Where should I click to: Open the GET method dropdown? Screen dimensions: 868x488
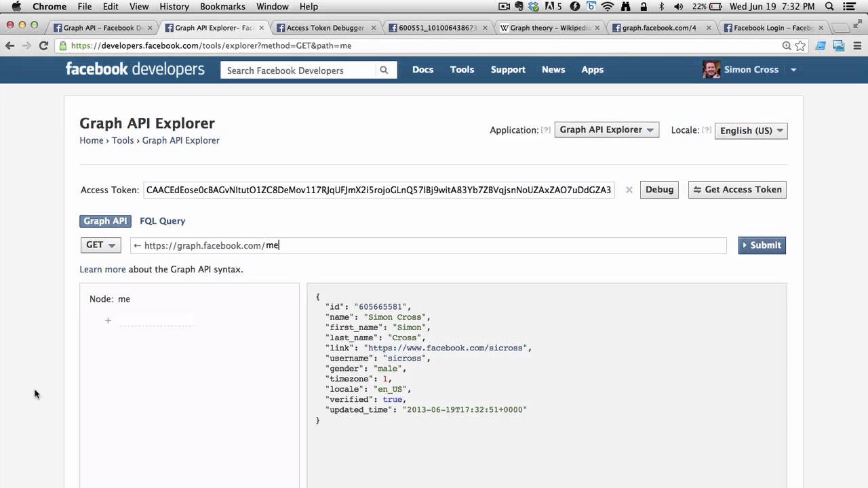100,245
